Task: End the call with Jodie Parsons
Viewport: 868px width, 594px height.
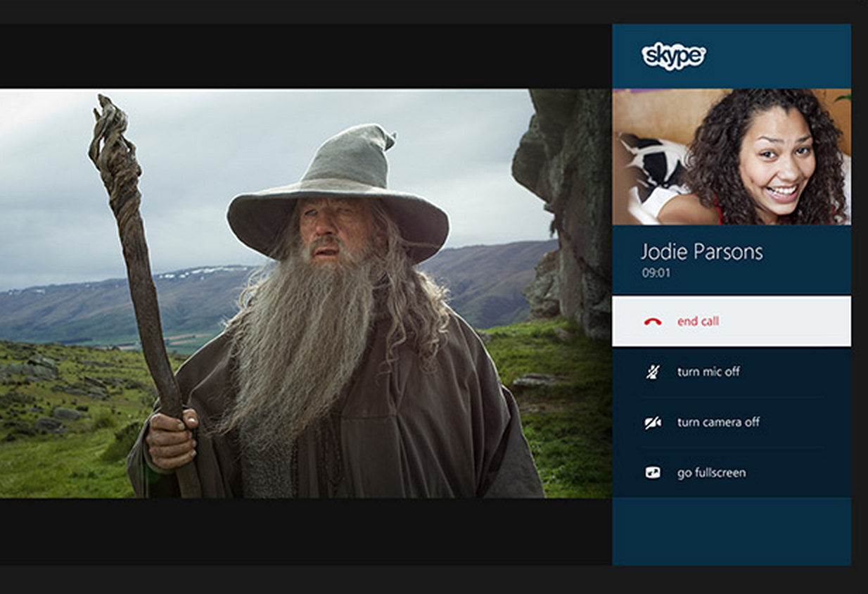Action: click(x=732, y=322)
